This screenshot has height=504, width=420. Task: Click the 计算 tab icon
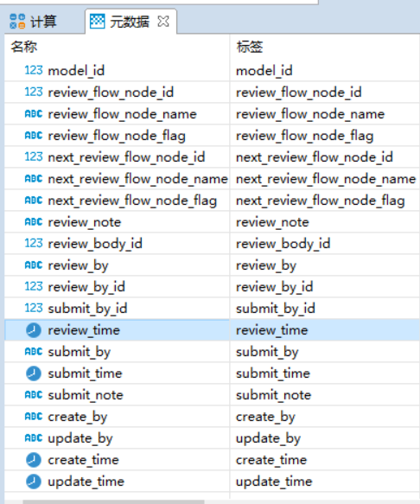pyautogui.click(x=17, y=22)
